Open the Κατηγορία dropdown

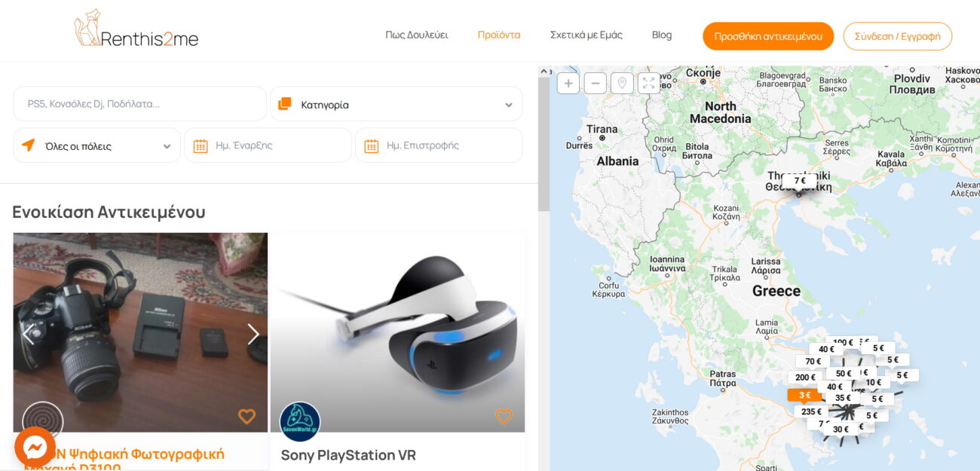click(x=397, y=104)
